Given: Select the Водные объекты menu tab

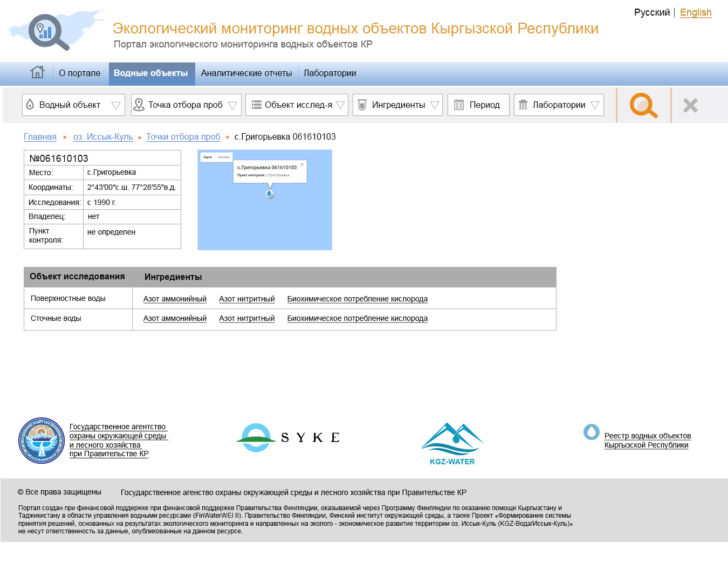Looking at the screenshot, I should (151, 73).
